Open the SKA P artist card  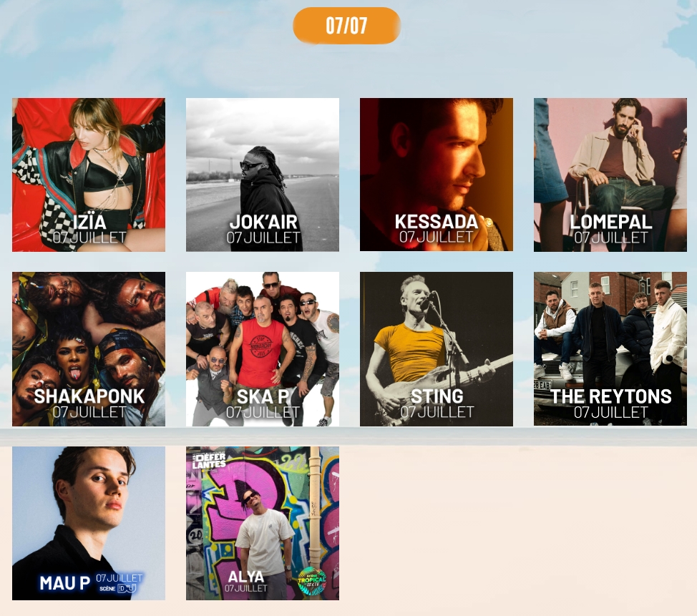[262, 349]
